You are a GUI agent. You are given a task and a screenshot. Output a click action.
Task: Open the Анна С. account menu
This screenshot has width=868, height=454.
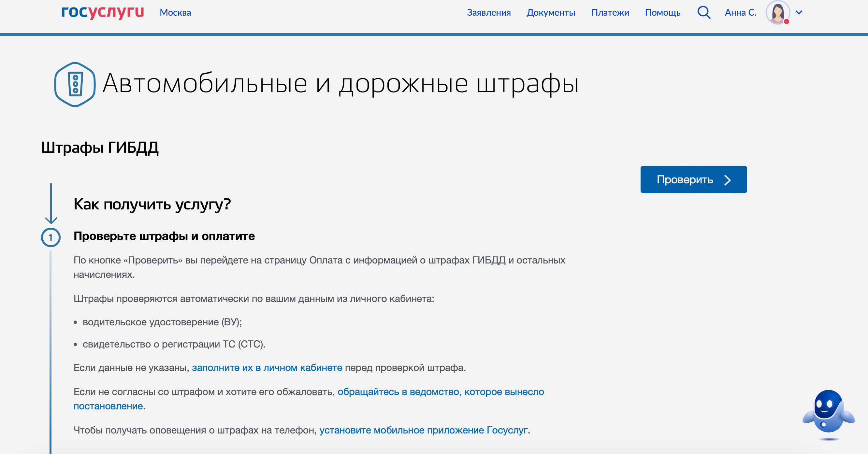[x=740, y=12]
